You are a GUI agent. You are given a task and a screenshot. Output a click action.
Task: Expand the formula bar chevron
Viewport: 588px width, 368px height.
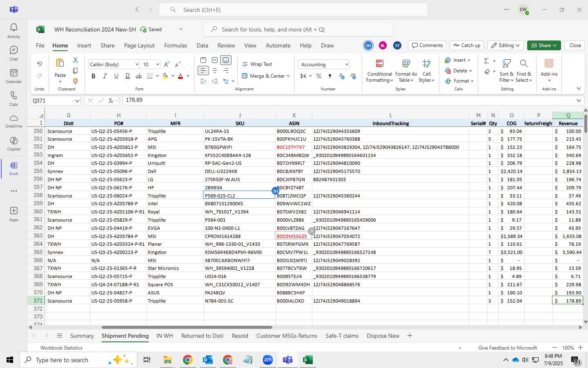pos(579,101)
